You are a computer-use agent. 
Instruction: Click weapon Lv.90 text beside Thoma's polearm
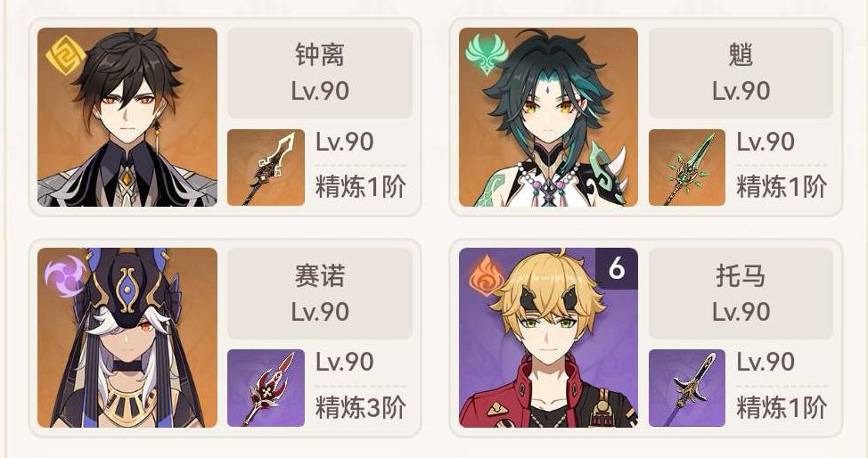(766, 362)
